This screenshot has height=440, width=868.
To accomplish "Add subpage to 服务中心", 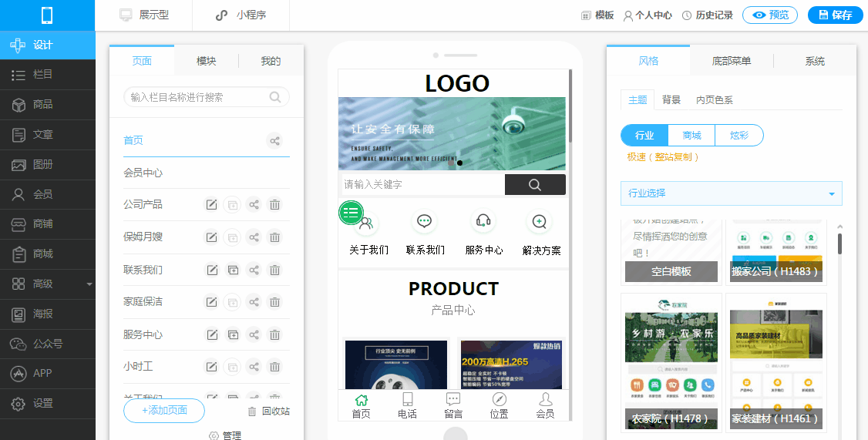I will coord(233,335).
